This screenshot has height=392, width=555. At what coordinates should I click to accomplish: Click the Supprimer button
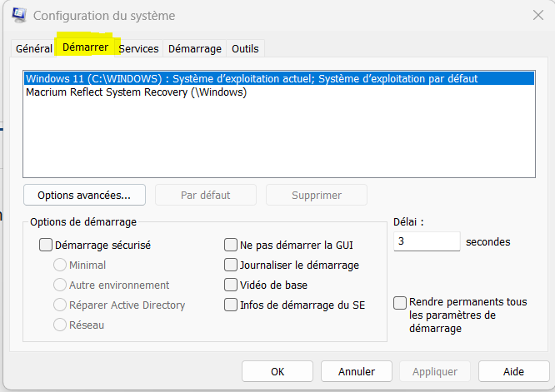click(x=317, y=195)
